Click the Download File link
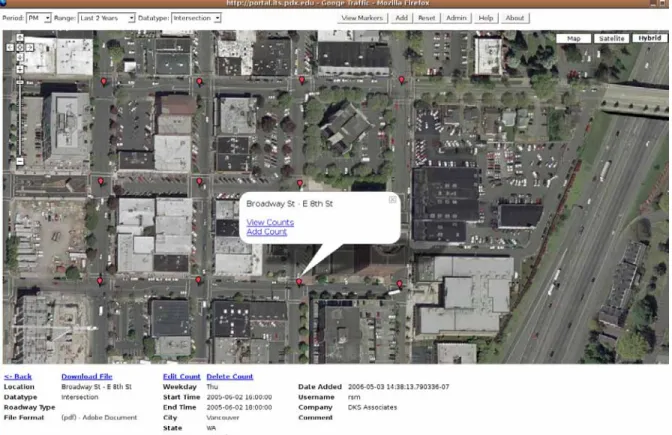Screen dimensions: 672x435 87,376
